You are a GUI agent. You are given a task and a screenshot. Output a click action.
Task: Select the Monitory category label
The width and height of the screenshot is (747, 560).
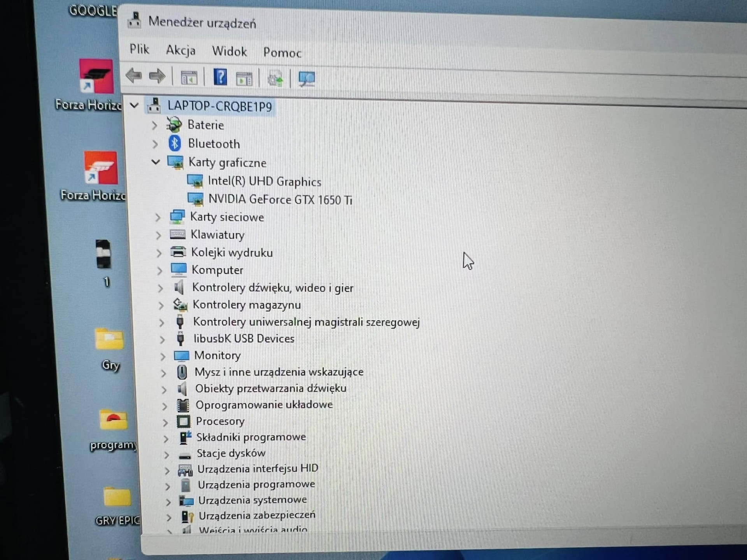(x=217, y=355)
